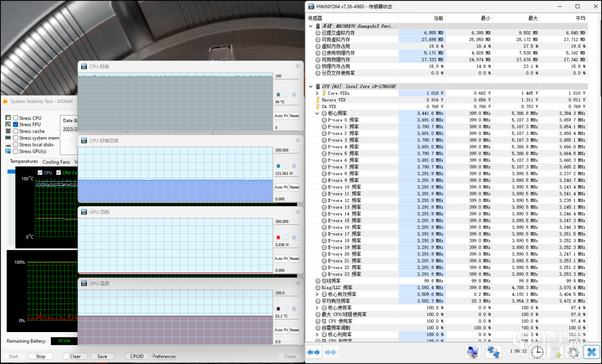
Task: Enable the Stress CPU checkbox
Action: (x=16, y=118)
